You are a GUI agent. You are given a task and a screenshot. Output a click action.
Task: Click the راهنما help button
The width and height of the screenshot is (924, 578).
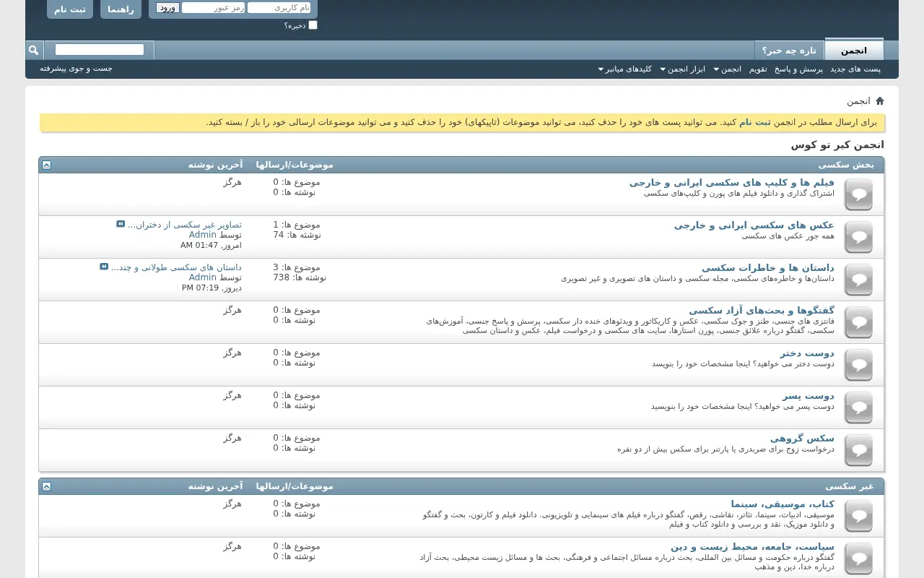pos(121,9)
